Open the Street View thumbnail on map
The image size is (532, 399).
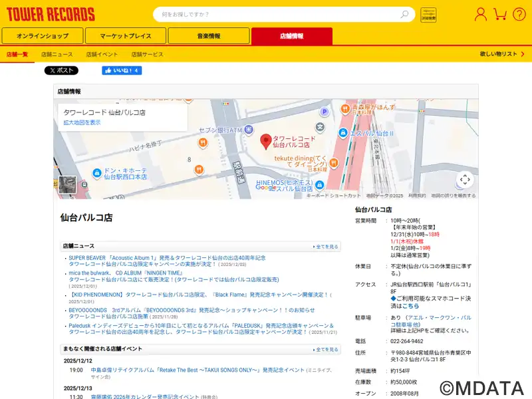[68, 185]
